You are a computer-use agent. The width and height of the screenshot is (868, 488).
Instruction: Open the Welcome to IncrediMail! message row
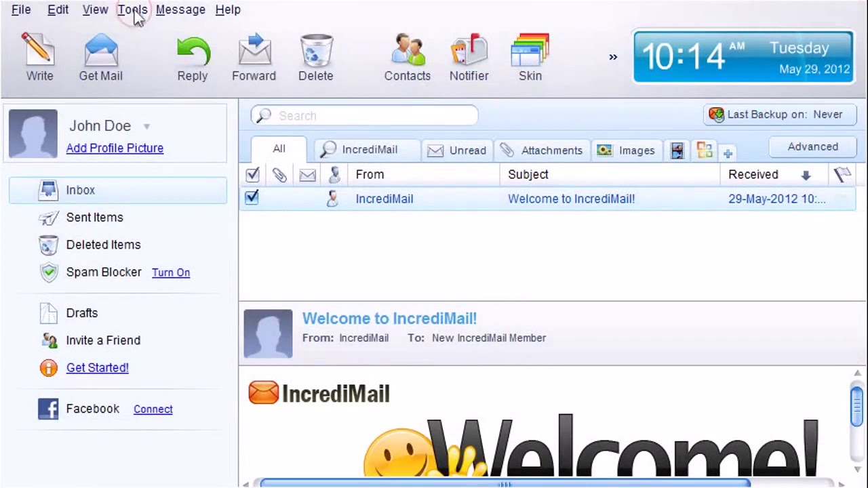pyautogui.click(x=548, y=199)
